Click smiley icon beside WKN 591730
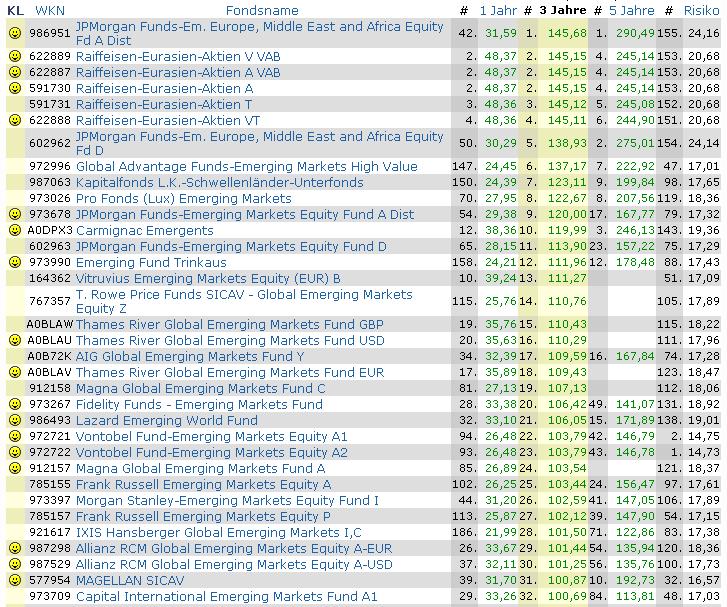 coord(15,88)
